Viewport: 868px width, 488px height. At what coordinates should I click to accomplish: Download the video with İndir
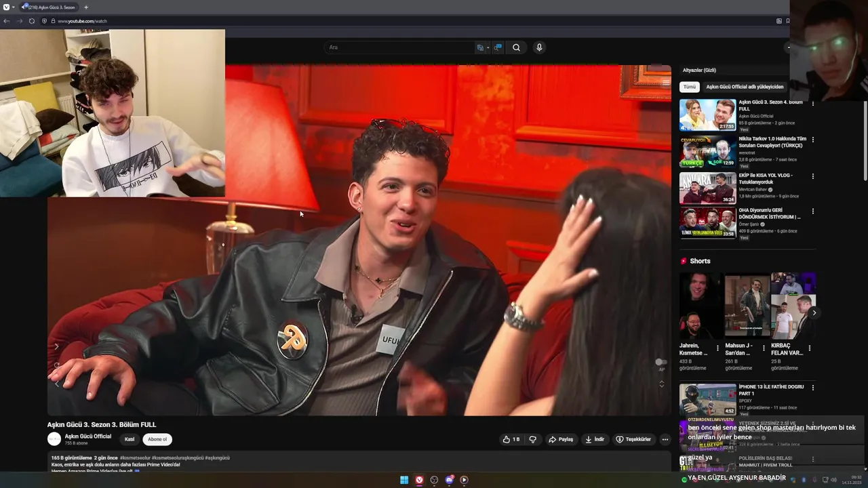tap(594, 439)
